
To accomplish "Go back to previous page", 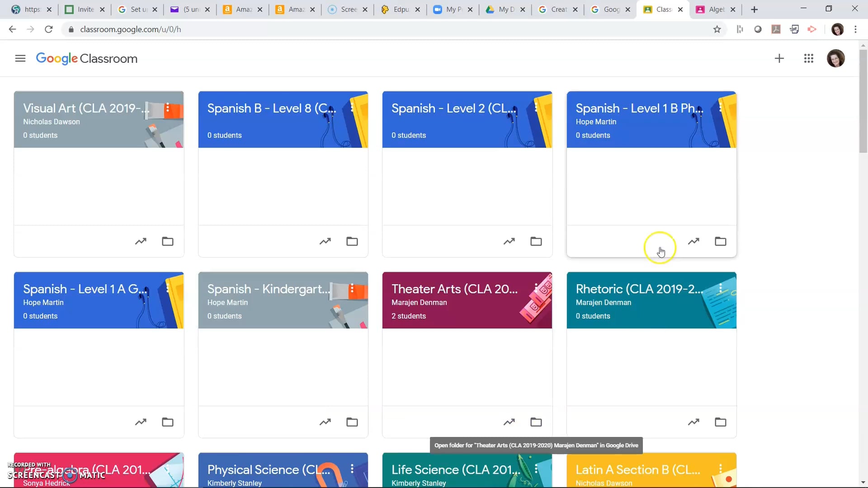I will (x=12, y=29).
